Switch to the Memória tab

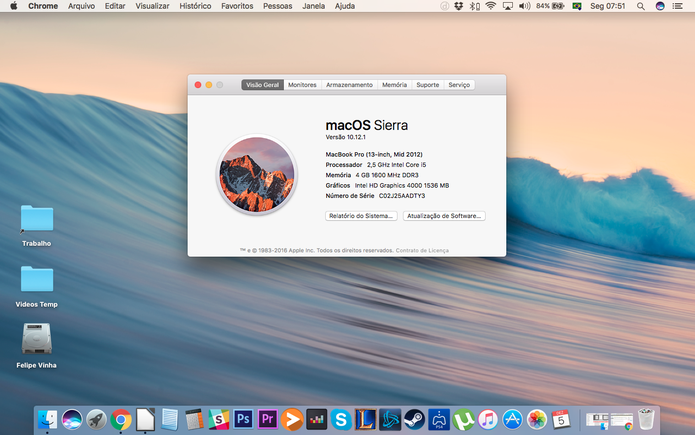click(394, 85)
